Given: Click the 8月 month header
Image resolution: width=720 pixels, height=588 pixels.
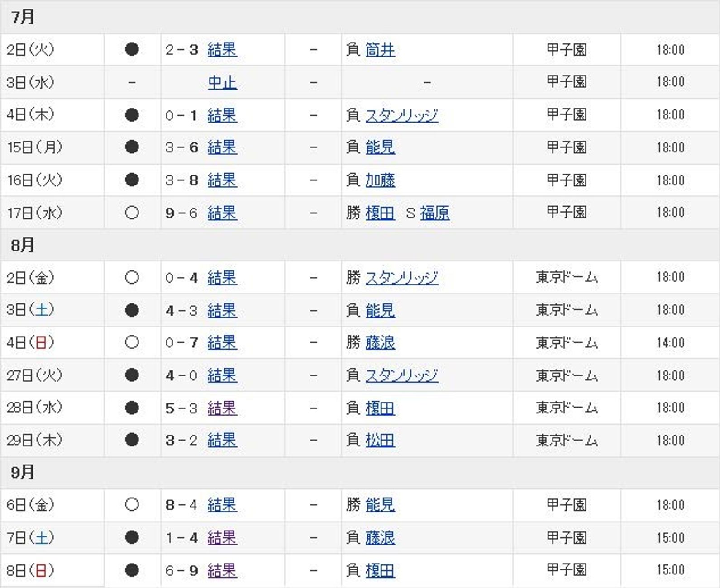Looking at the screenshot, I should [x=360, y=245].
